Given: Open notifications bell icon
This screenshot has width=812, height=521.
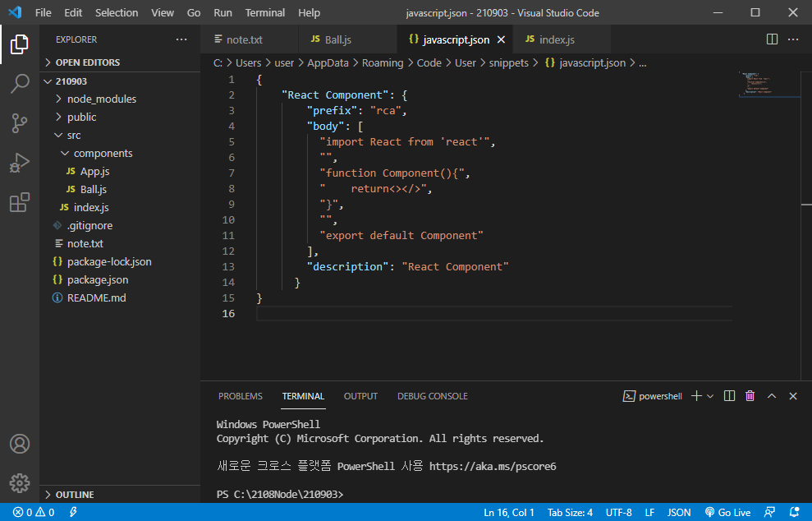Looking at the screenshot, I should click(794, 512).
